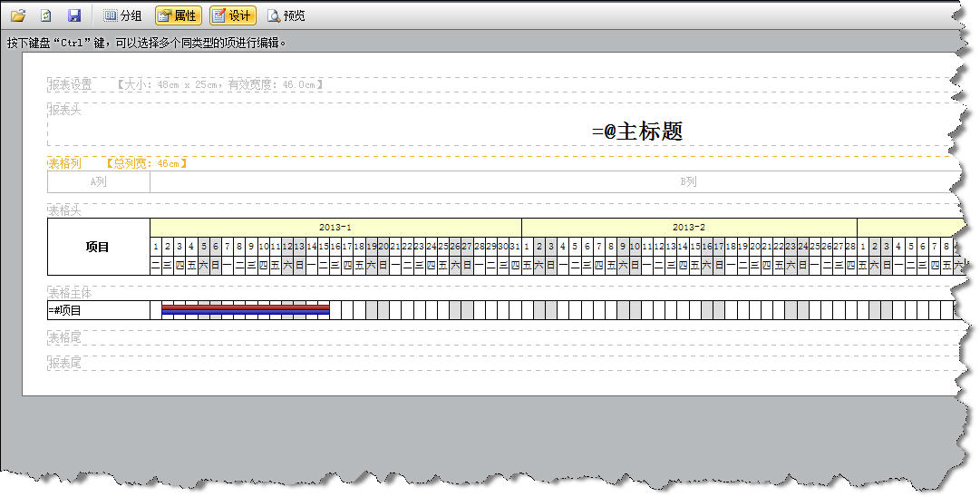980x497 pixels.
Task: Select day 14 cell under 2013-2
Action: 684,247
